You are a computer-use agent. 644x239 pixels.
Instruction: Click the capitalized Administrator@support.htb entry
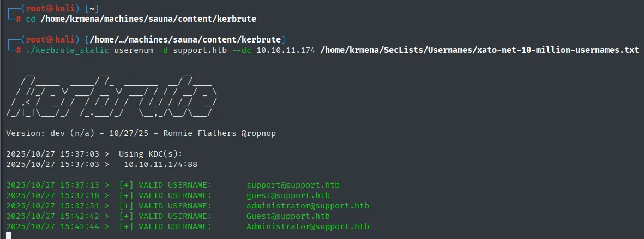coord(308,226)
